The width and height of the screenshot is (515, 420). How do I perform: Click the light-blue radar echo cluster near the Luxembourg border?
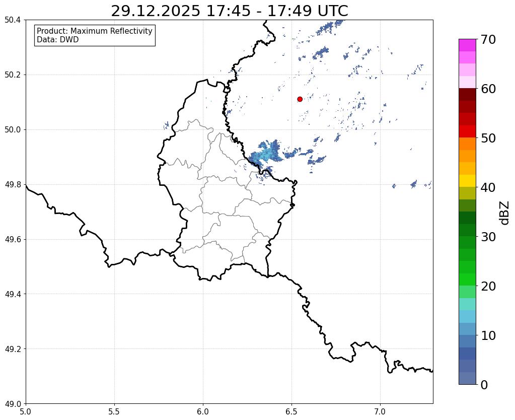(267, 154)
